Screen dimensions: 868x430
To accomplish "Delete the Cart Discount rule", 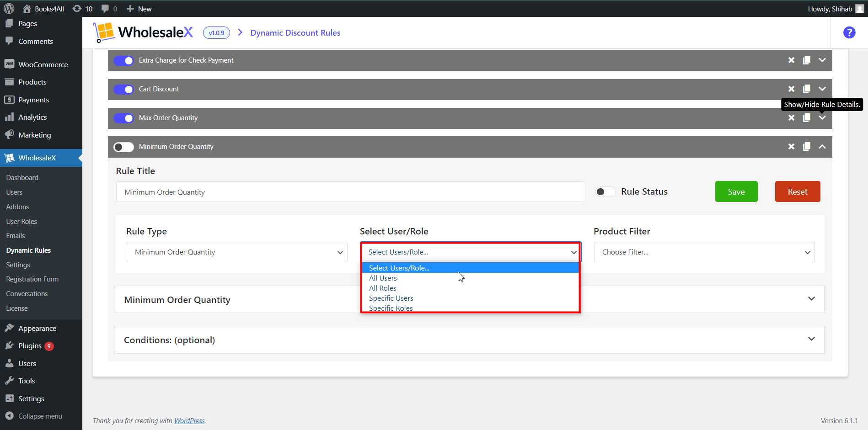I will tap(791, 89).
